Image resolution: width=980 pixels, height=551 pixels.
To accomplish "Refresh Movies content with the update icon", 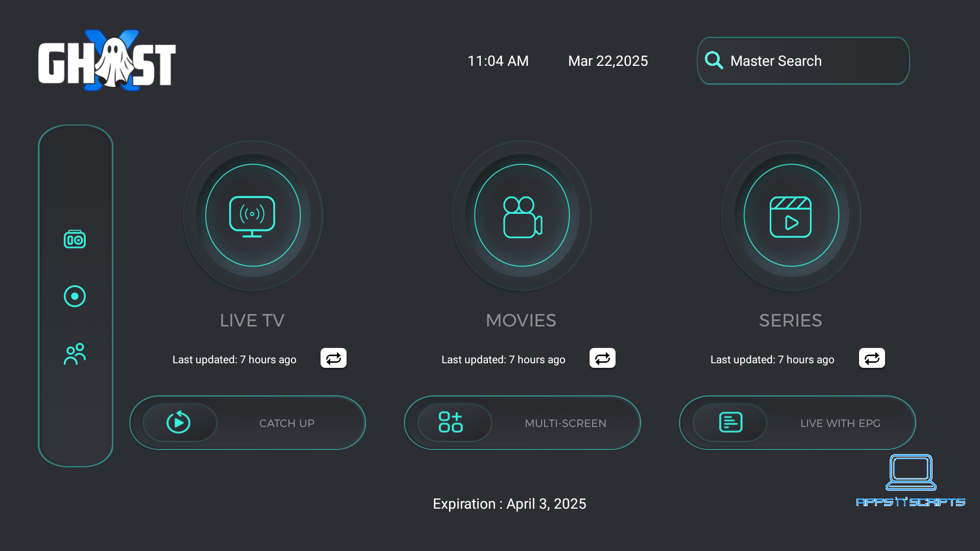I will (x=602, y=358).
